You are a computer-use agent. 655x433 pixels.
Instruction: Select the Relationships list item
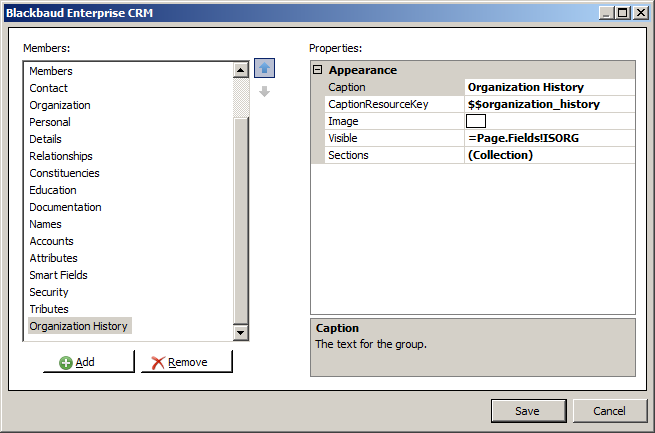point(61,156)
